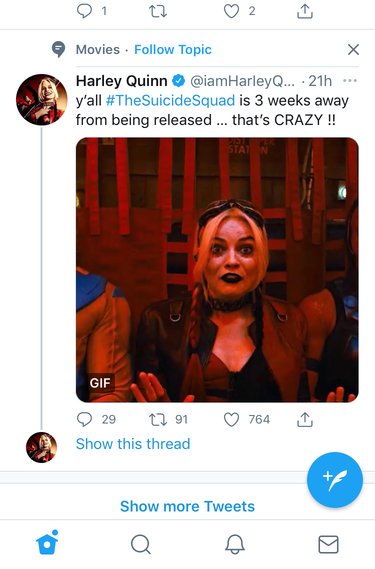Show this thread
Screen dimensions: 375x569
(133, 444)
